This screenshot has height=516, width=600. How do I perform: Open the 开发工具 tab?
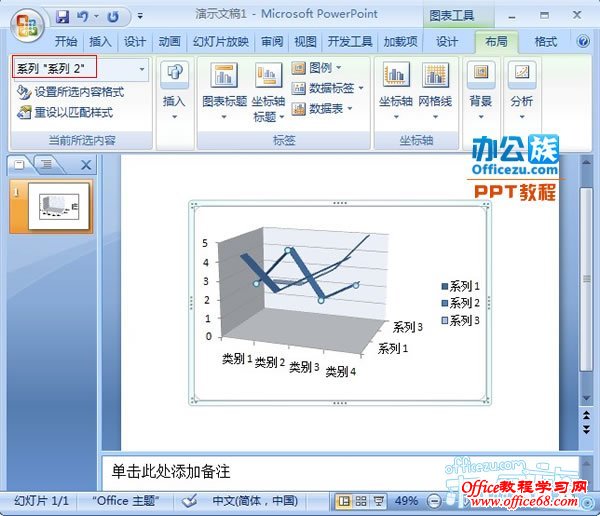coord(350,41)
